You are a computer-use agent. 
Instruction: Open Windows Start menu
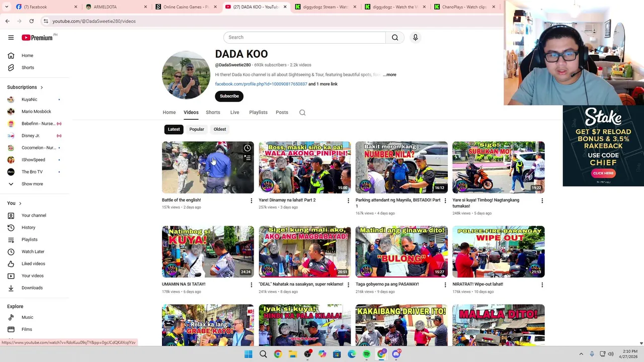[x=248, y=354]
